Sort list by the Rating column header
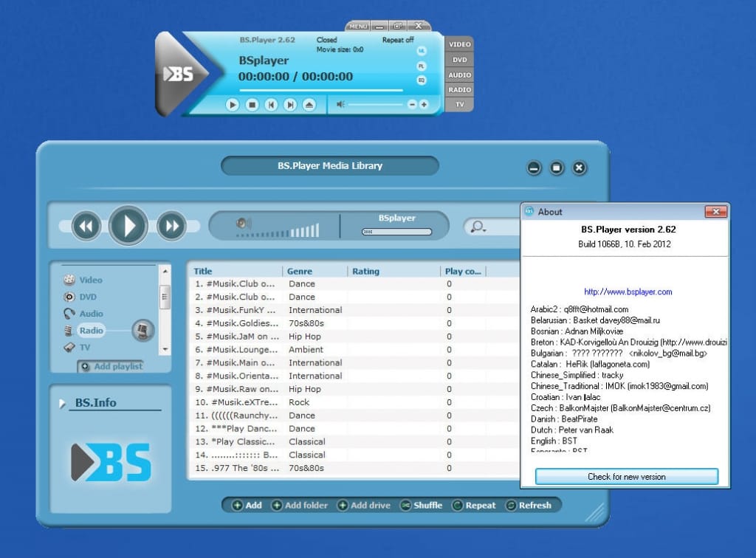 pyautogui.click(x=365, y=272)
